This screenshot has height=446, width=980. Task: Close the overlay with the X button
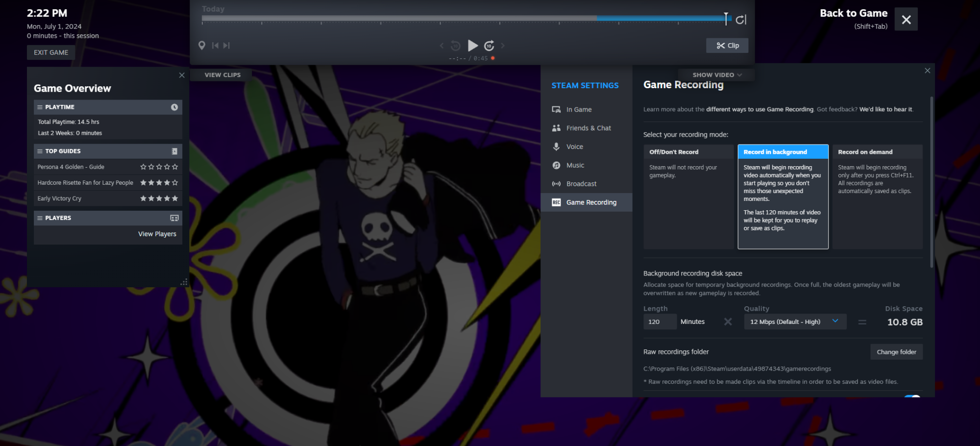[906, 19]
